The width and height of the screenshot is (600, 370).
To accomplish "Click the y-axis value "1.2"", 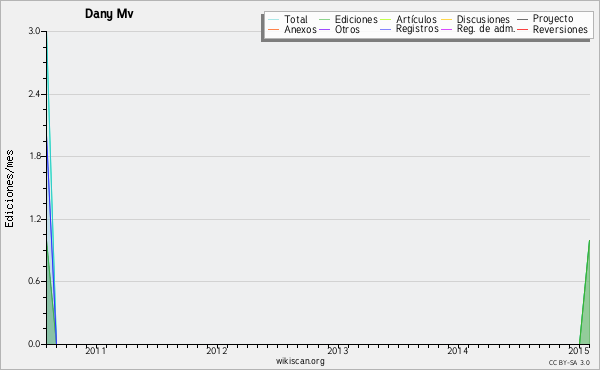I will [34, 219].
